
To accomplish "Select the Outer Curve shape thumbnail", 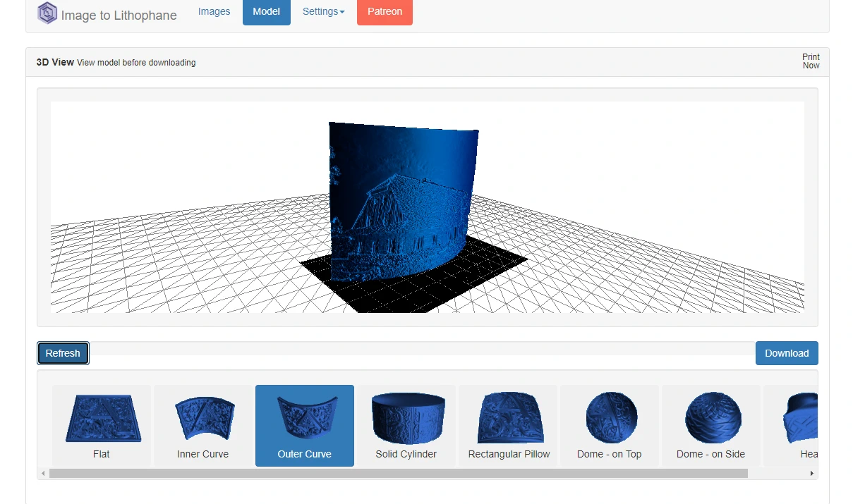I will 305,426.
